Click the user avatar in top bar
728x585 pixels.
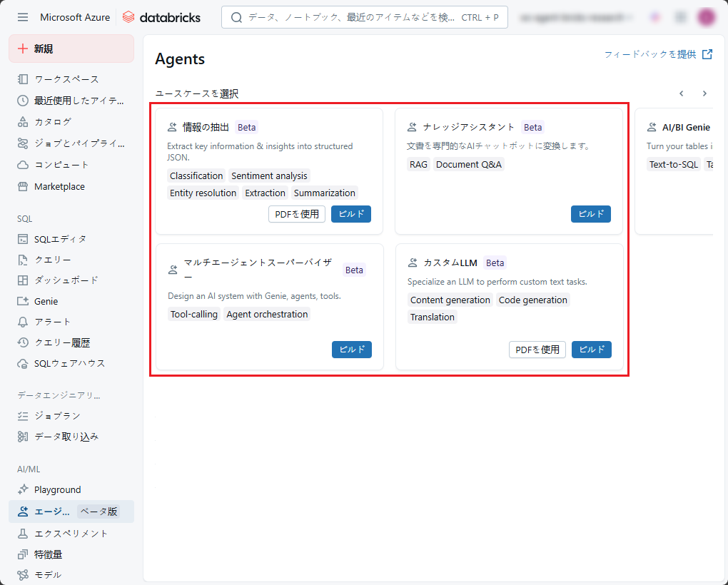706,17
